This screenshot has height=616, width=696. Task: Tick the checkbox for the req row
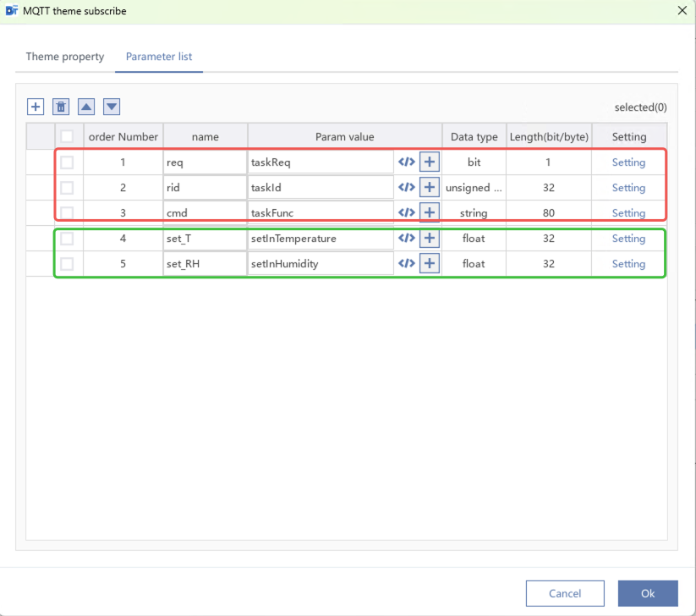[67, 162]
